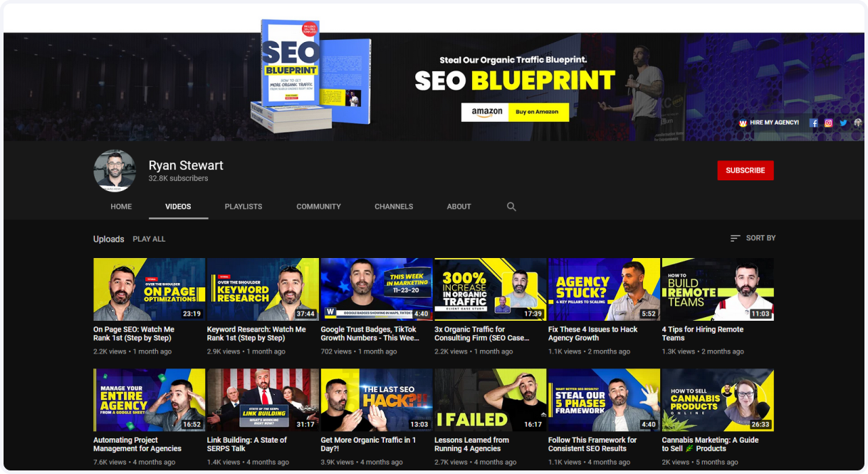Open the 'On Page Optimizations' video thumbnail
The image size is (868, 474).
(x=149, y=289)
